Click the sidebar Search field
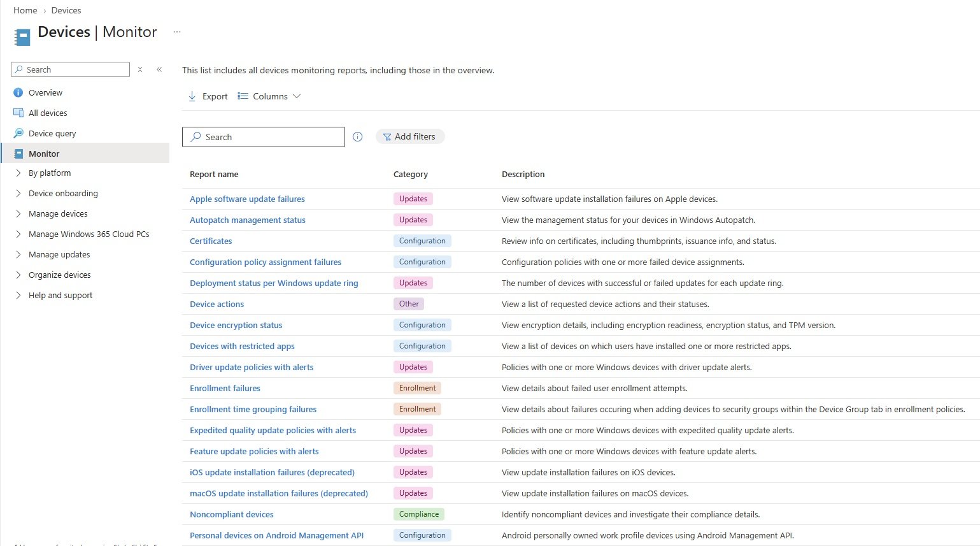The image size is (980, 546). [x=70, y=69]
